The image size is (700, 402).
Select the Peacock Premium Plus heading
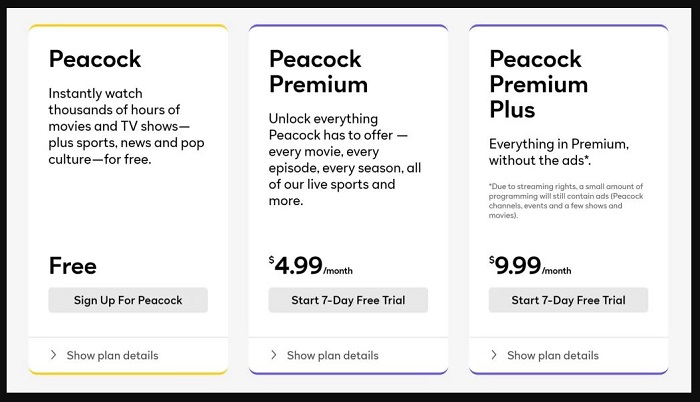pos(539,84)
